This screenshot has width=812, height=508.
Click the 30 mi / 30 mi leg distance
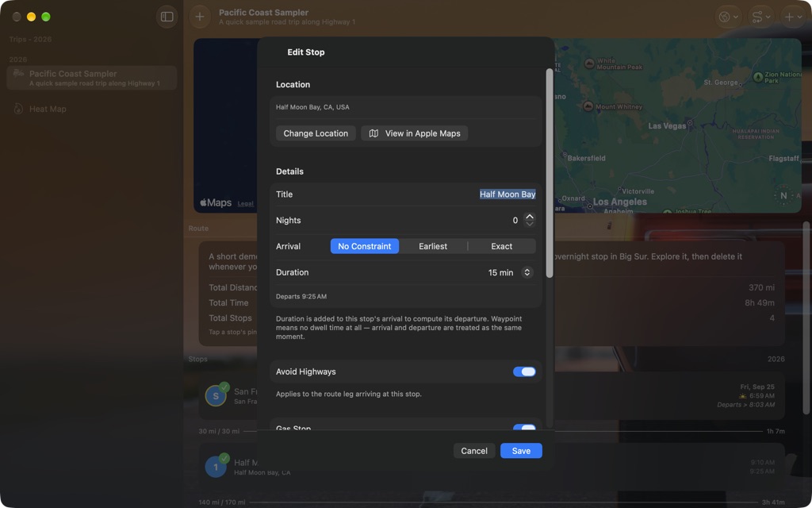pyautogui.click(x=219, y=431)
